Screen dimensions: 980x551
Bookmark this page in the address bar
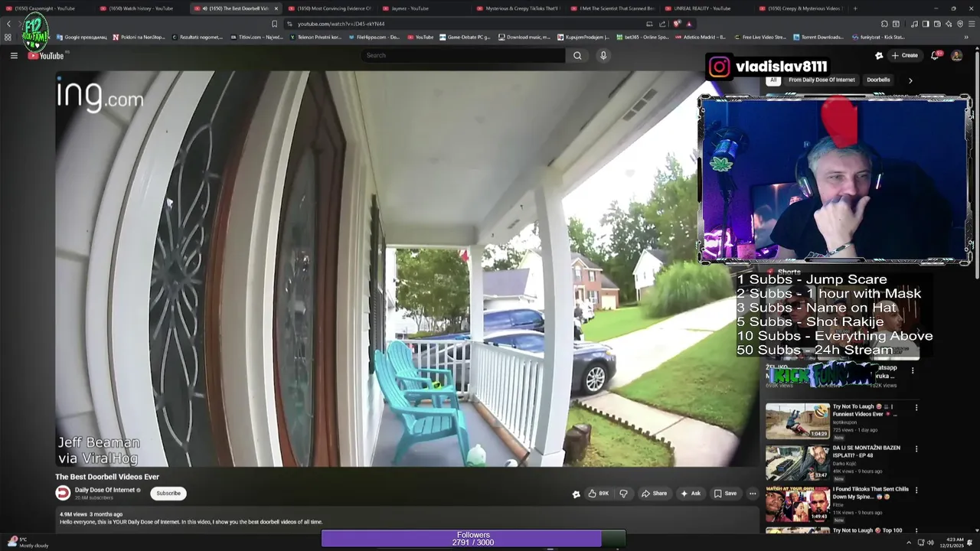point(275,24)
